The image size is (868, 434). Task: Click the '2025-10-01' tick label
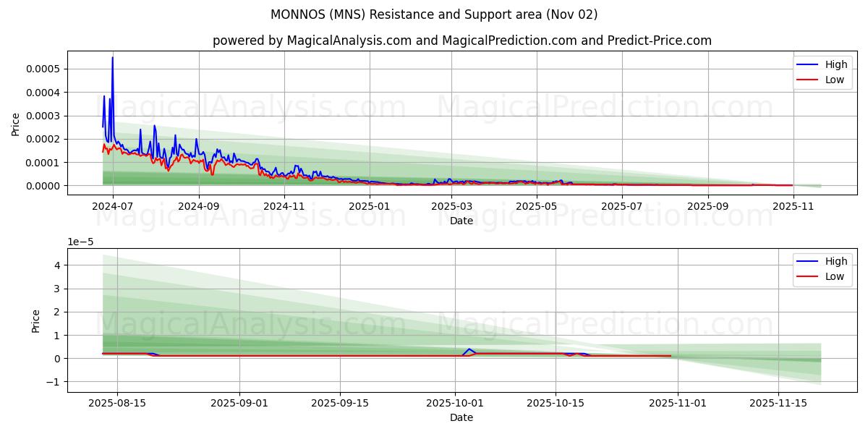(455, 403)
